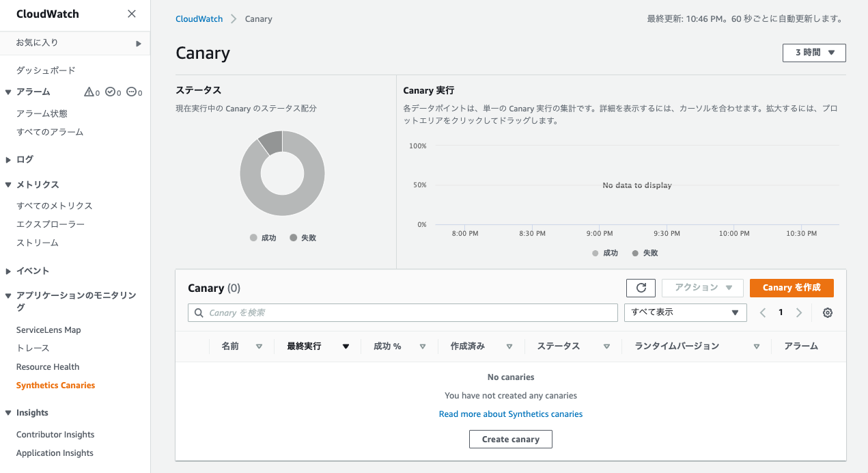Image resolution: width=868 pixels, height=473 pixels.
Task: Click the refresh canaries icon button
Action: (x=641, y=288)
